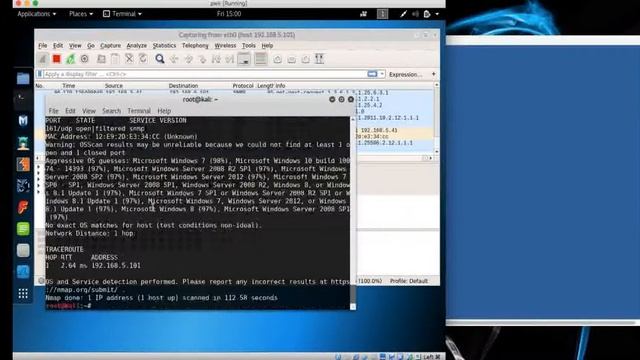Screen dimensions: 640x360
Task: Reset text to normal size icon
Action: coord(305,60)
